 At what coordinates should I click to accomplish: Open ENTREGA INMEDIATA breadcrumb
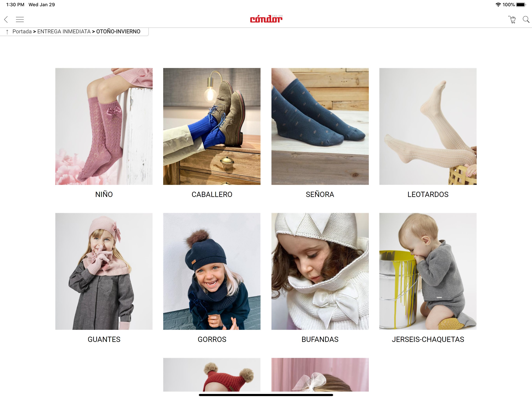64,32
